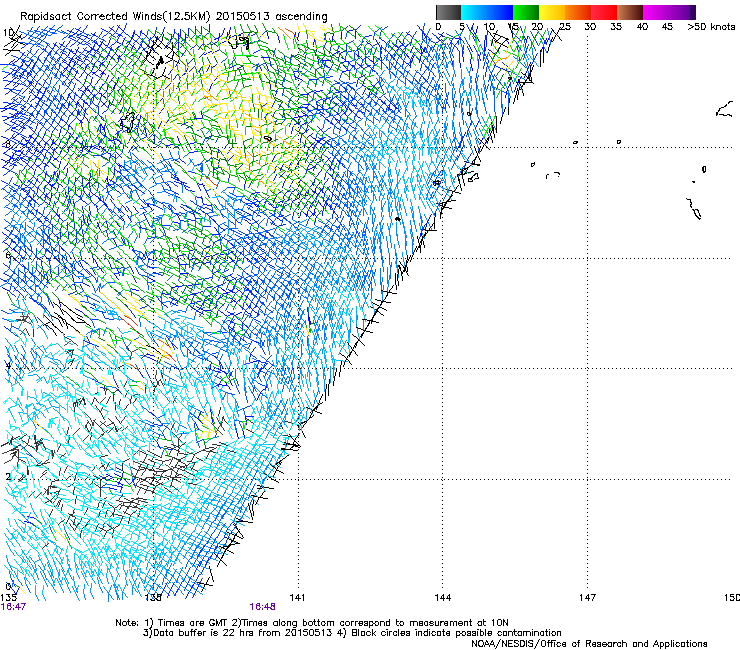Click the legend value '35'
Image resolution: width=740 pixels, height=650 pixels.
(616, 27)
